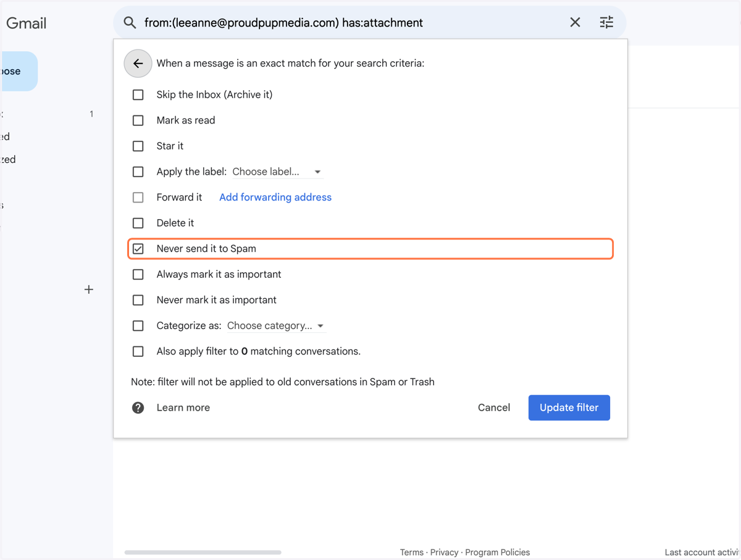Click the plus icon in the sidebar

click(89, 290)
